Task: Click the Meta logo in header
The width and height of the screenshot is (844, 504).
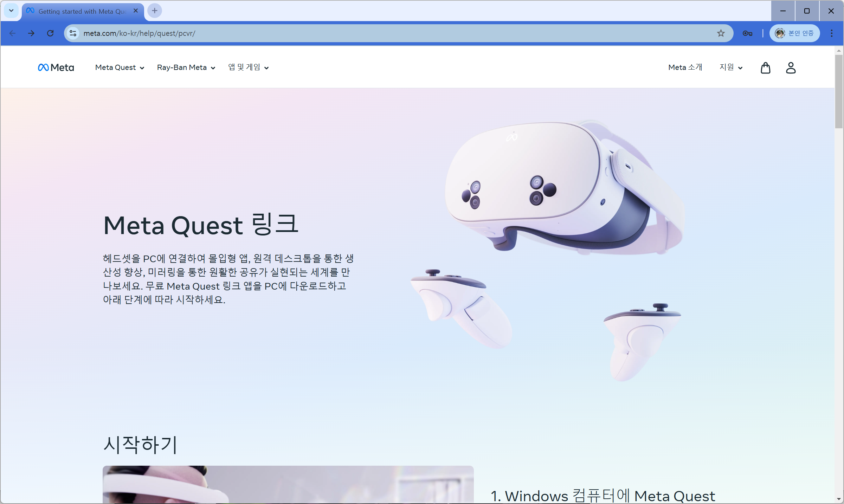Action: 56,67
